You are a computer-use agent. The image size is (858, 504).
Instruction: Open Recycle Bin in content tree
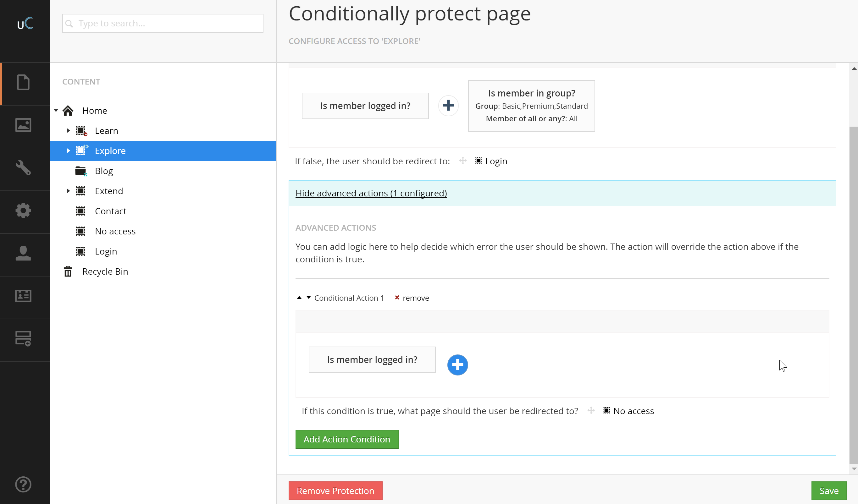pos(105,271)
